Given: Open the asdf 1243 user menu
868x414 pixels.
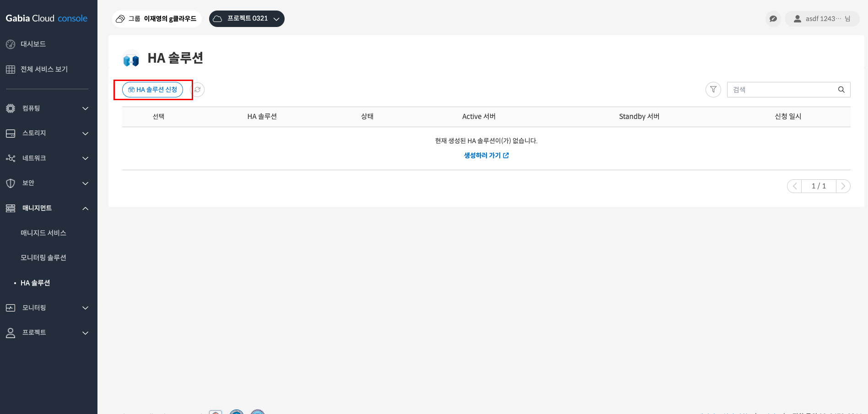Looking at the screenshot, I should (x=822, y=19).
